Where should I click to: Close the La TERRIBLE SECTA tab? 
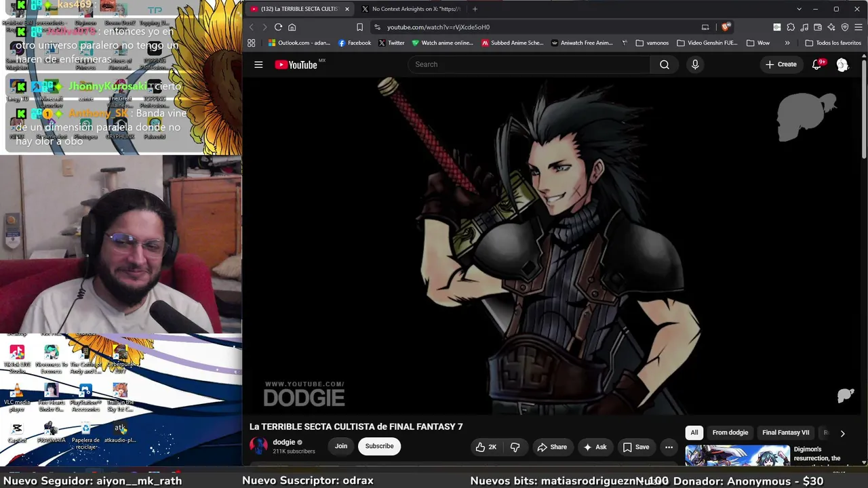347,9
